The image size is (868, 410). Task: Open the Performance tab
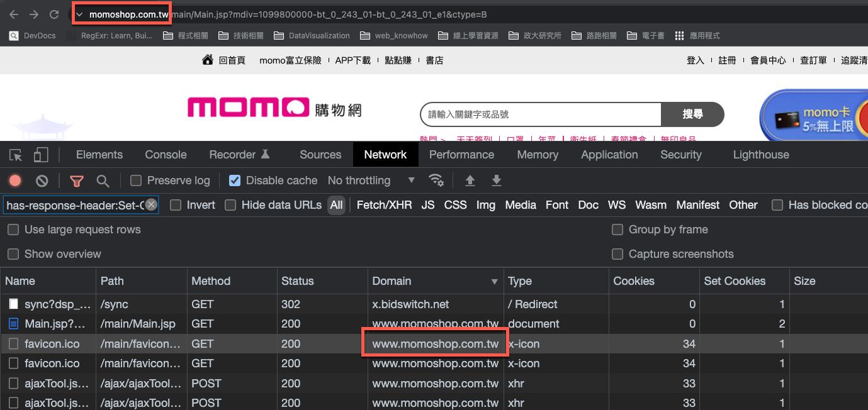click(x=461, y=155)
